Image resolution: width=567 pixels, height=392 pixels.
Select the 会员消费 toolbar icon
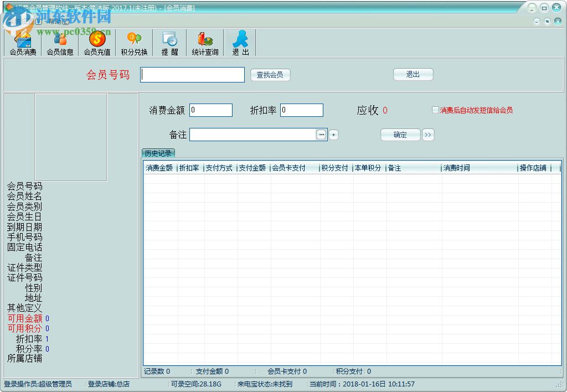point(22,42)
